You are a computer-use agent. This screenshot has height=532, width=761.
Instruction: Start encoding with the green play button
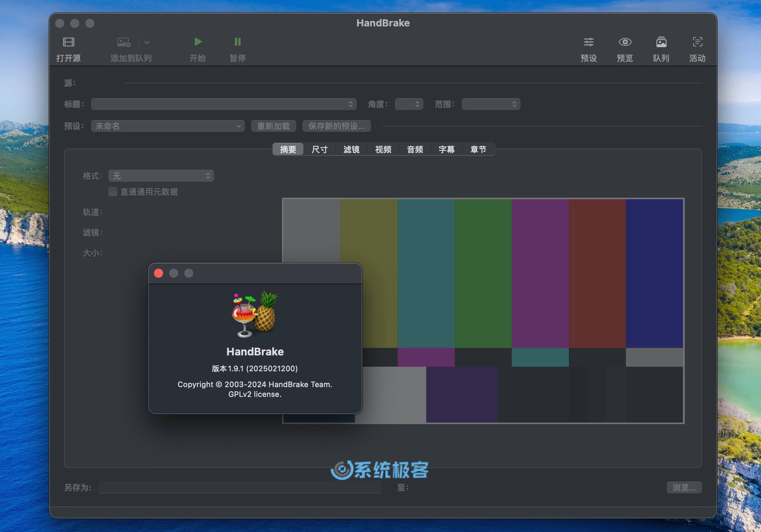pyautogui.click(x=198, y=42)
